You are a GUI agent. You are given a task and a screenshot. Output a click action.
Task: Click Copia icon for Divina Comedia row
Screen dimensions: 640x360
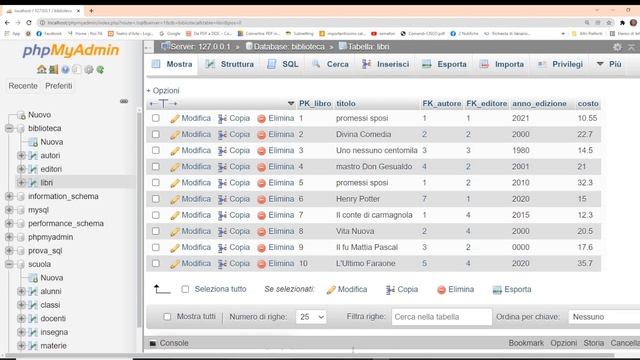(x=222, y=135)
